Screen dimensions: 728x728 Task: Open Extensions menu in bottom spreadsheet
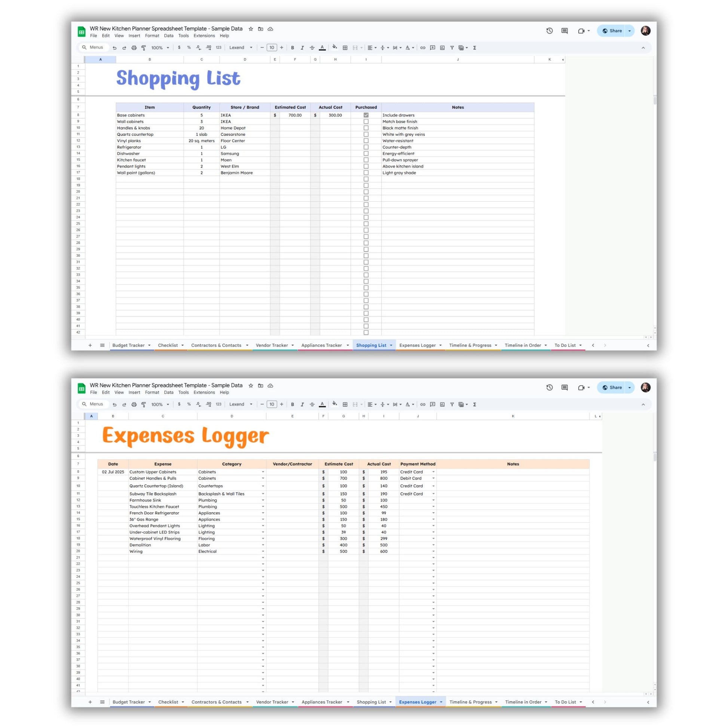coord(204,392)
